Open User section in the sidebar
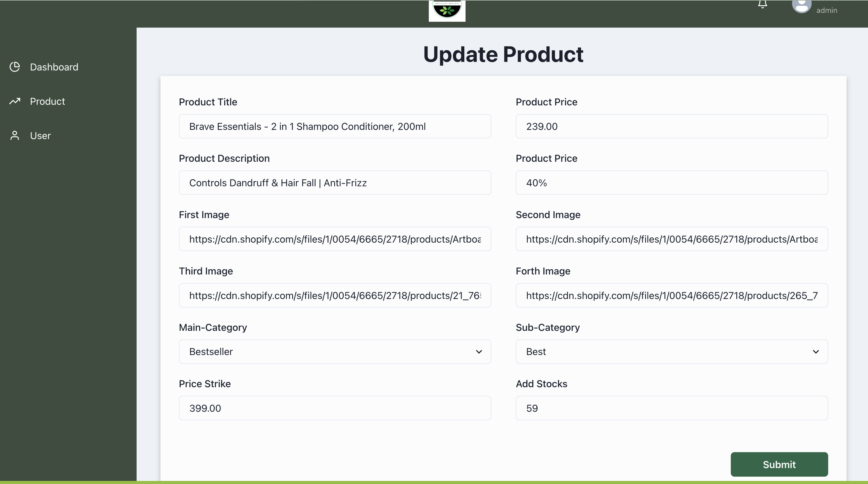The height and width of the screenshot is (484, 868). click(40, 135)
